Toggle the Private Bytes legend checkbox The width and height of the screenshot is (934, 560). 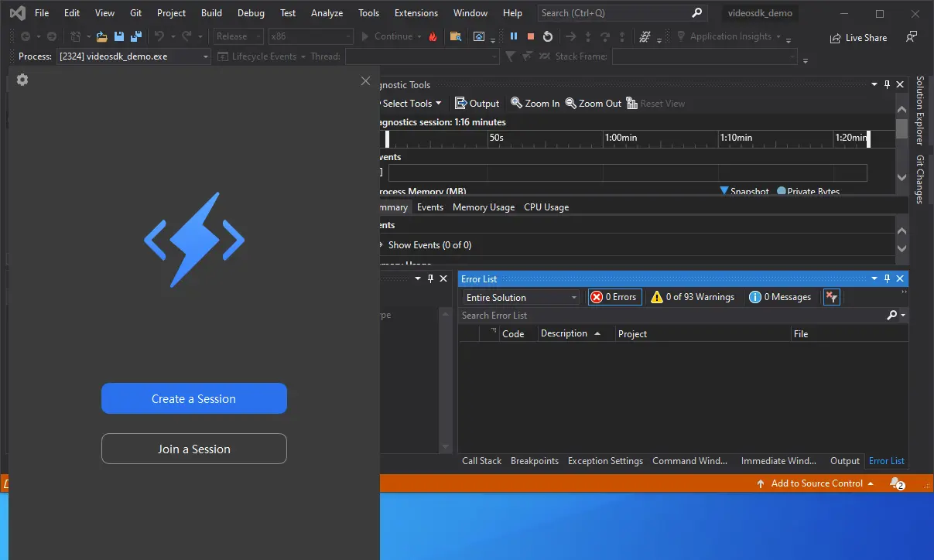pyautogui.click(x=808, y=191)
